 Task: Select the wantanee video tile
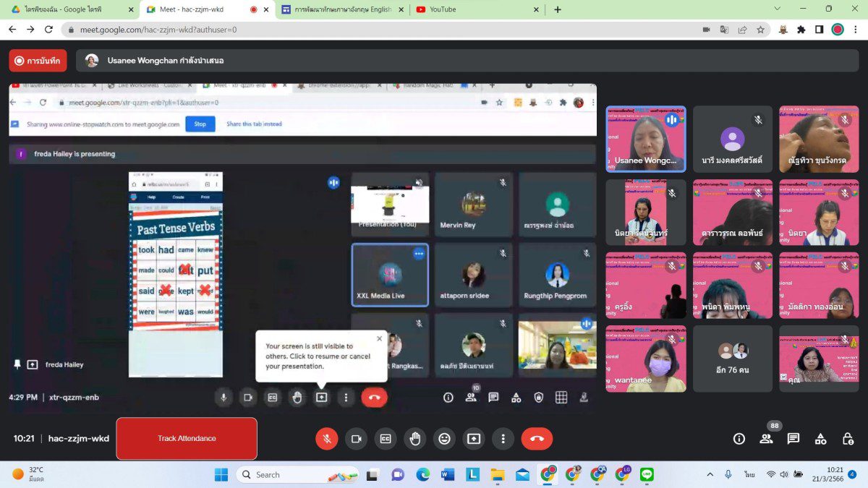pos(646,359)
